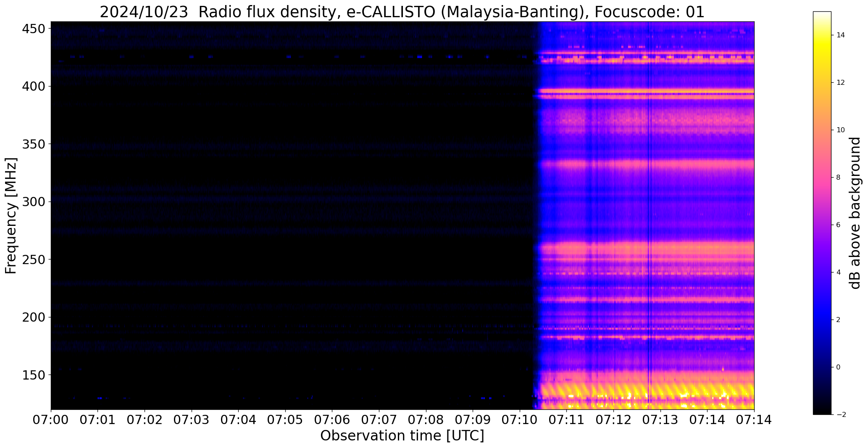Image resolution: width=868 pixels, height=448 pixels.
Task: Select the 07:11 time tick label
Action: coord(567,420)
